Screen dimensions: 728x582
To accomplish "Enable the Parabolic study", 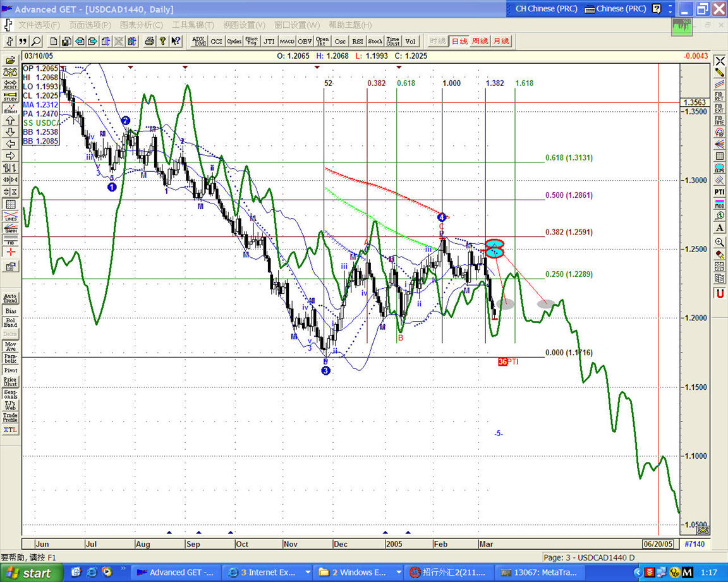I will tap(11, 358).
